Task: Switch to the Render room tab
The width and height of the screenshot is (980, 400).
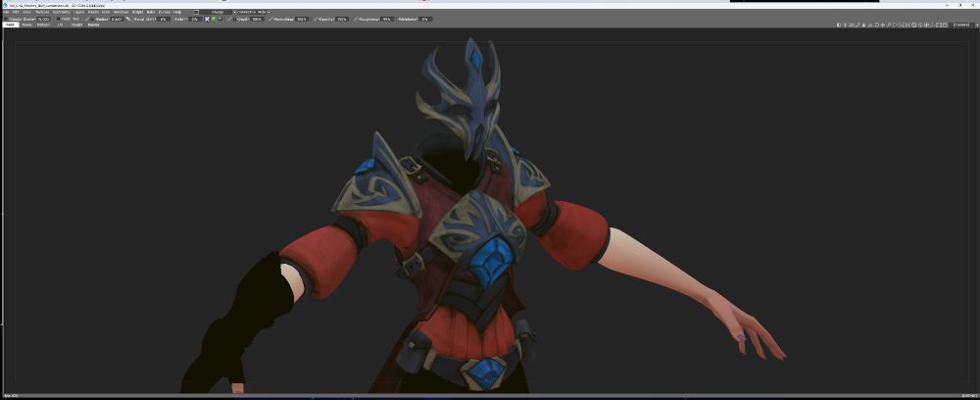Action: (94, 25)
